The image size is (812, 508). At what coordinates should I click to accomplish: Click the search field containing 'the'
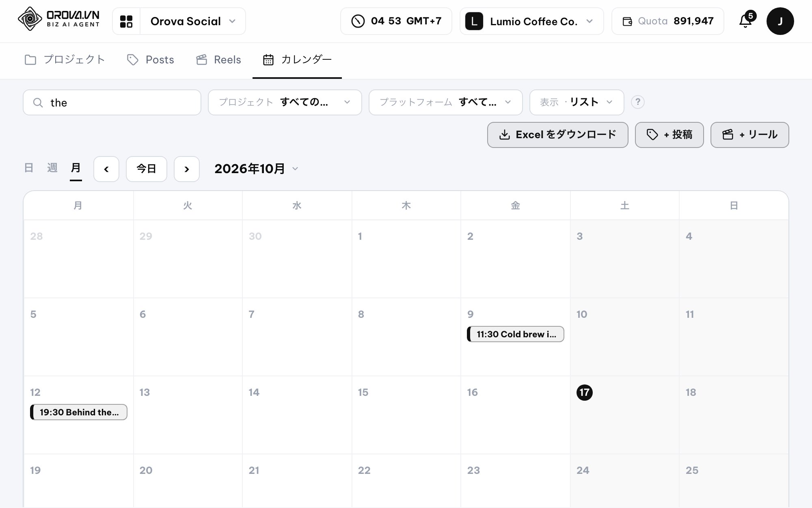(x=112, y=102)
